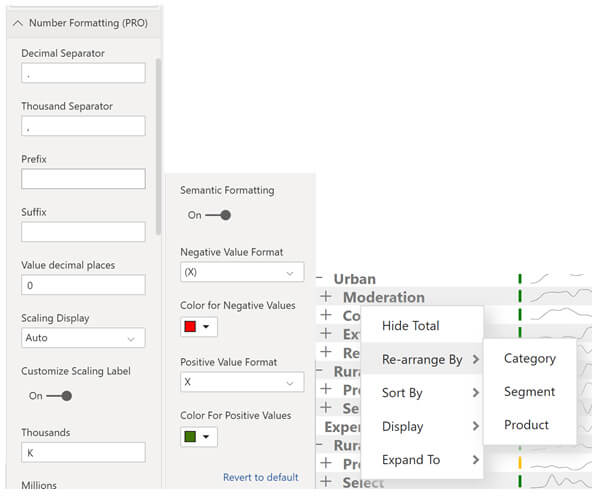Image resolution: width=598 pixels, height=496 pixels.
Task: Open the Scaling Display dropdown
Action: [x=83, y=338]
